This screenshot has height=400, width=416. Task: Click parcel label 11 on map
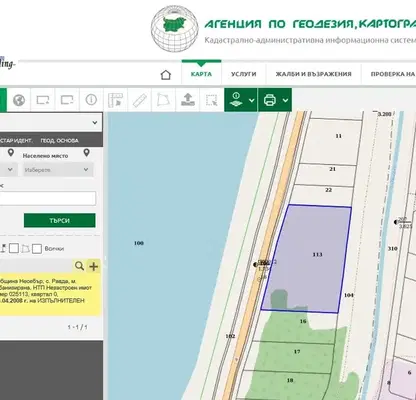point(339,136)
